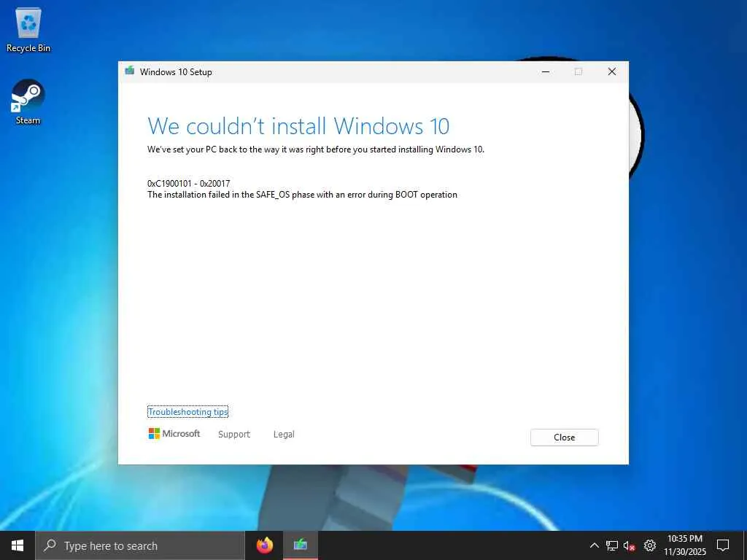
Task: Click the muted volume tray icon
Action: (x=630, y=545)
